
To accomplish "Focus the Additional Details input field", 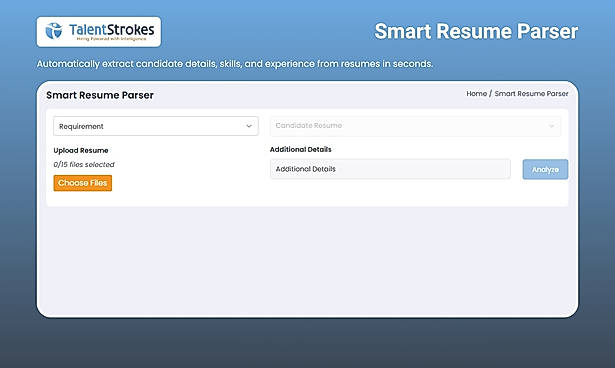I will [390, 169].
